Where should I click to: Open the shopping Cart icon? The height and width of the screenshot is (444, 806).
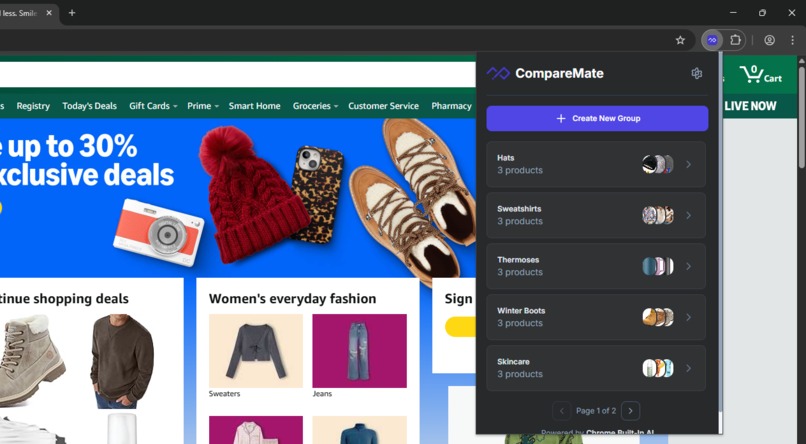click(761, 75)
